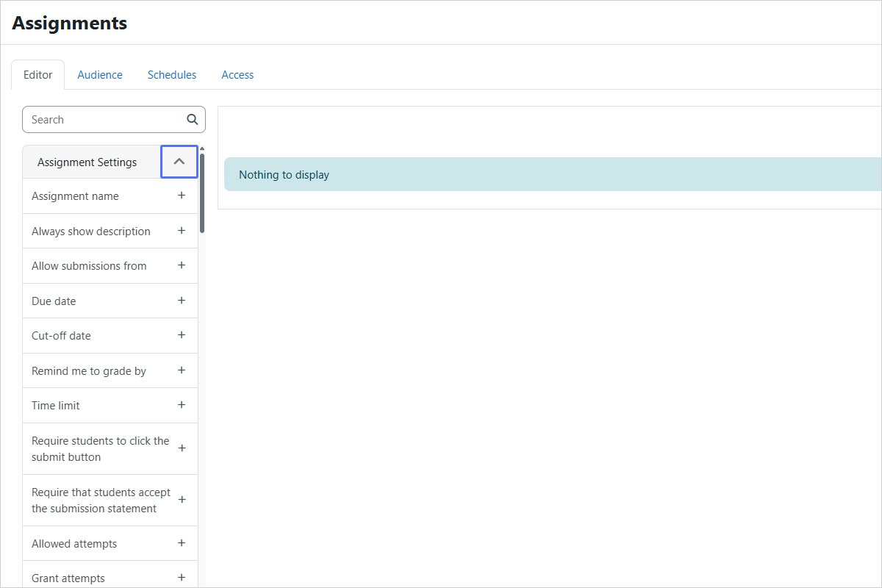Click the Remind me to grade by label
The height and width of the screenshot is (588, 882).
(x=89, y=371)
